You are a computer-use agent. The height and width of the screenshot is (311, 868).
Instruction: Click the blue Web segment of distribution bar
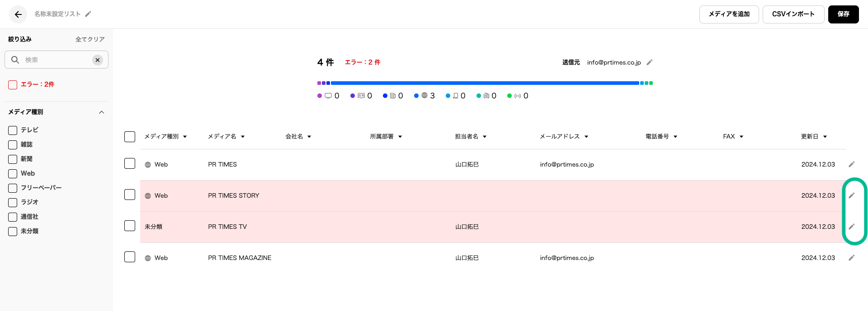tap(485, 83)
